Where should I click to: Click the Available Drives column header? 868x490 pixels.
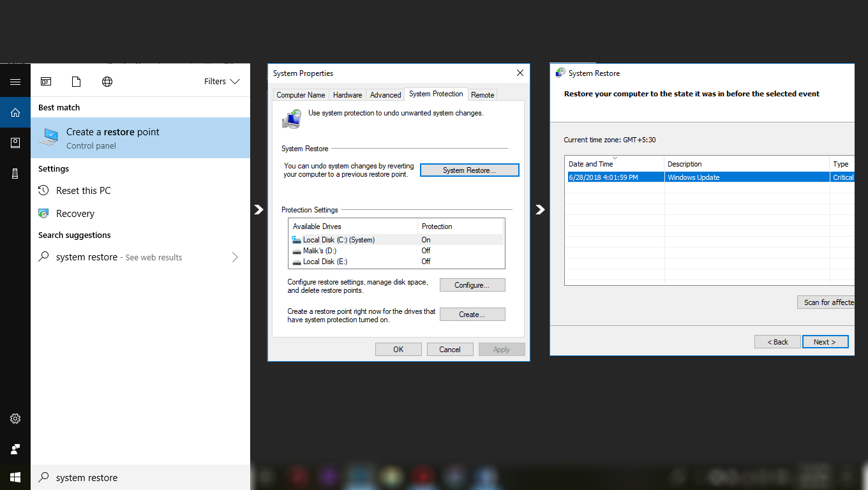(354, 226)
